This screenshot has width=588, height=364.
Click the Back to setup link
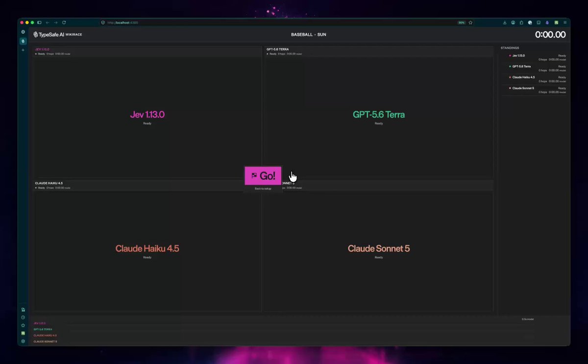[x=263, y=189]
